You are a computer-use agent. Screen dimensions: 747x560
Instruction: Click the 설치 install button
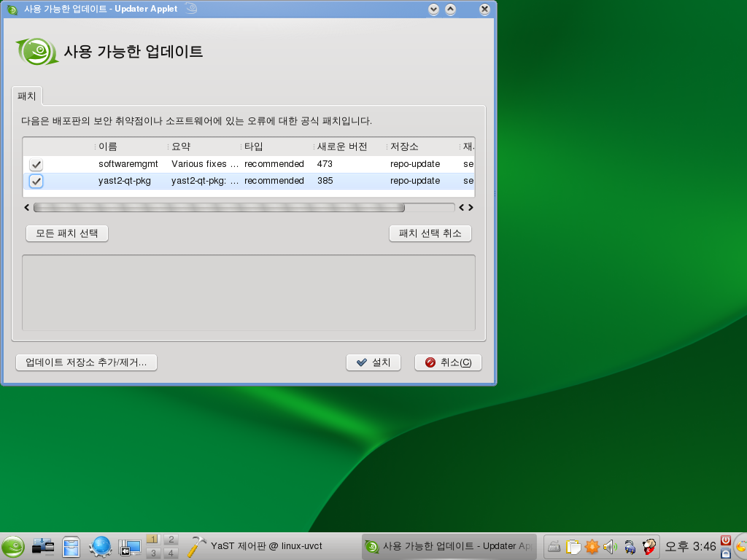pos(373,362)
